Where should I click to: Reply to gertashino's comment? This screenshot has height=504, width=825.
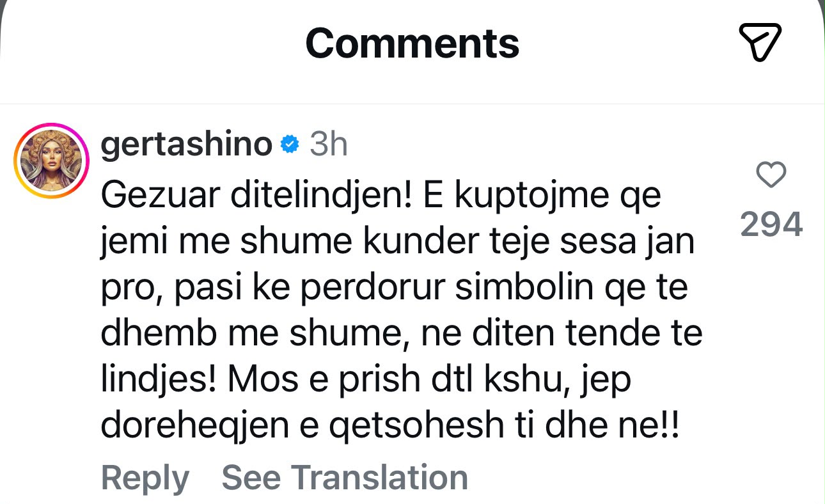coord(145,478)
